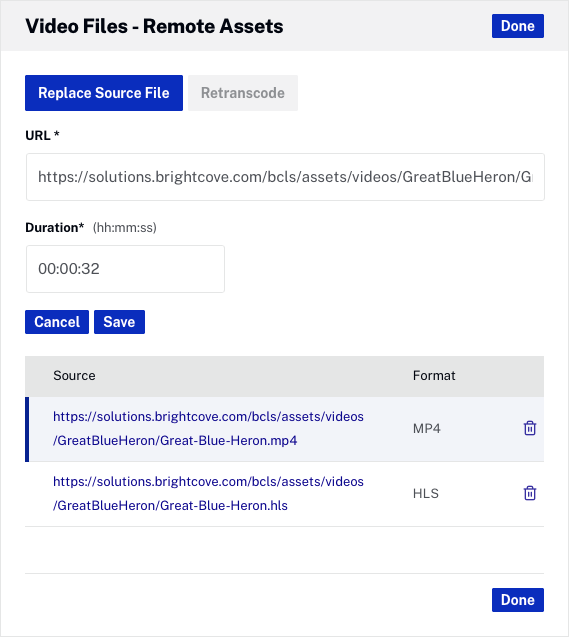The height and width of the screenshot is (637, 569).
Task: Select Replace Source File
Action: tap(104, 93)
